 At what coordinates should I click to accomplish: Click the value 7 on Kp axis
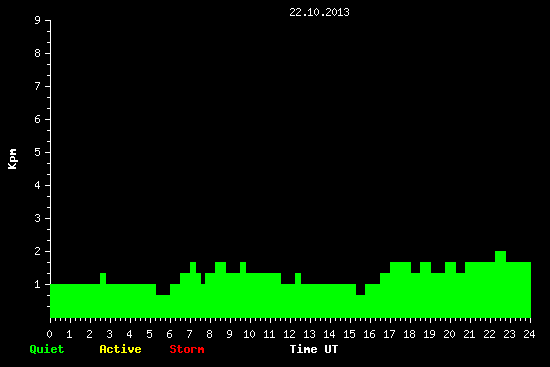click(x=38, y=86)
